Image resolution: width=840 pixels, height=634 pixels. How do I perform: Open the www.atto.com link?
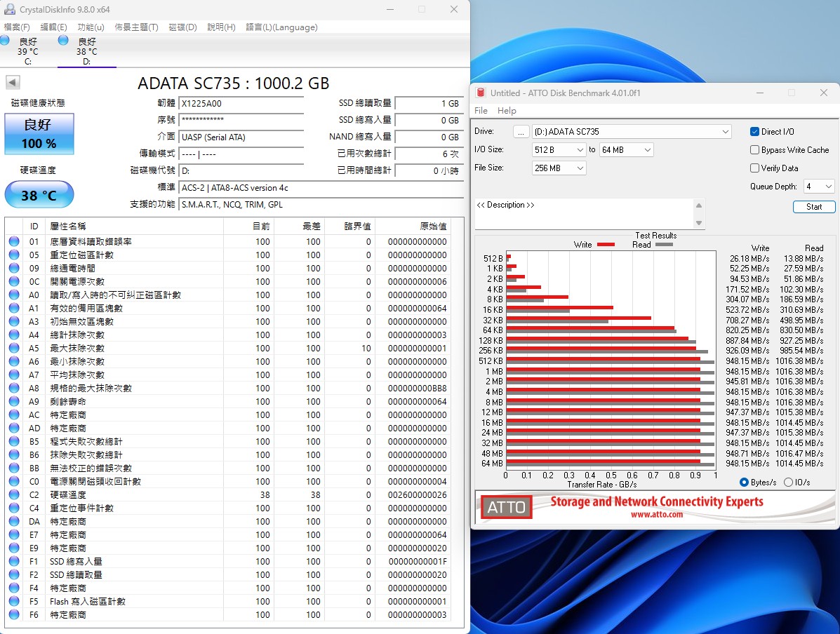tap(657, 515)
